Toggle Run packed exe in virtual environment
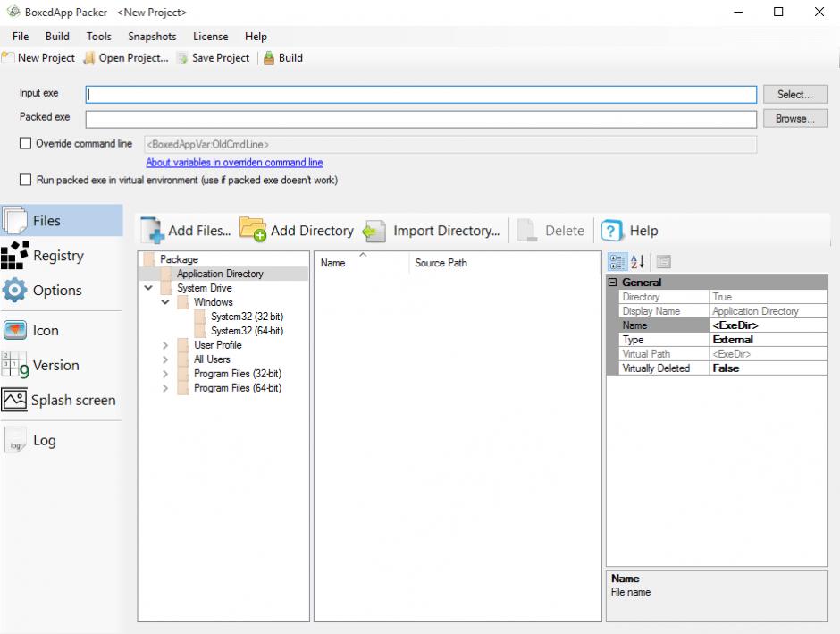This screenshot has height=634, width=840. [25, 180]
